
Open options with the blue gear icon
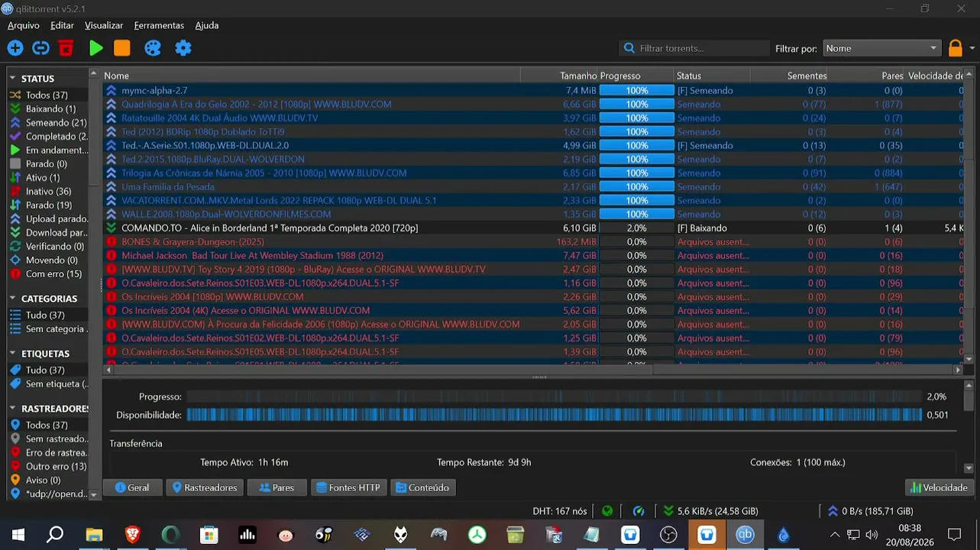(x=183, y=48)
